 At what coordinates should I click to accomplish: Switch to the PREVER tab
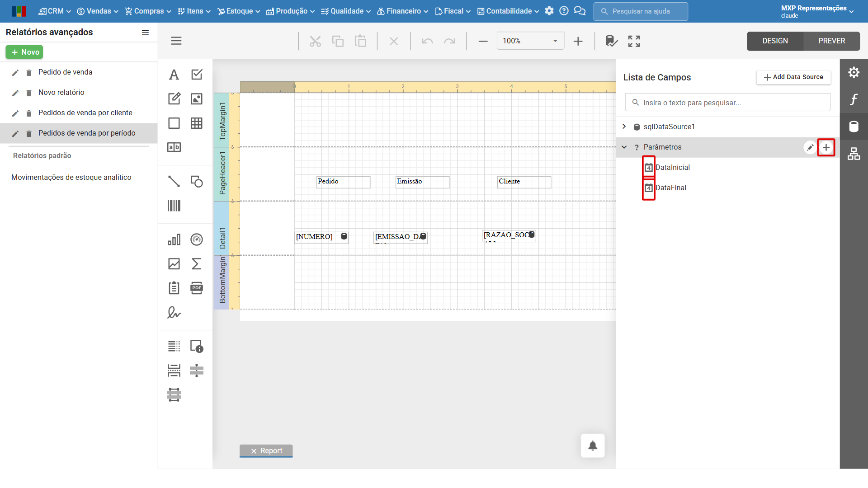pyautogui.click(x=831, y=41)
